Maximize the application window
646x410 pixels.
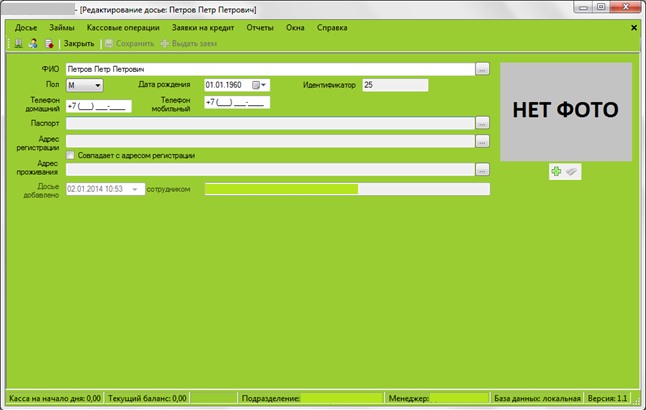tap(601, 7)
